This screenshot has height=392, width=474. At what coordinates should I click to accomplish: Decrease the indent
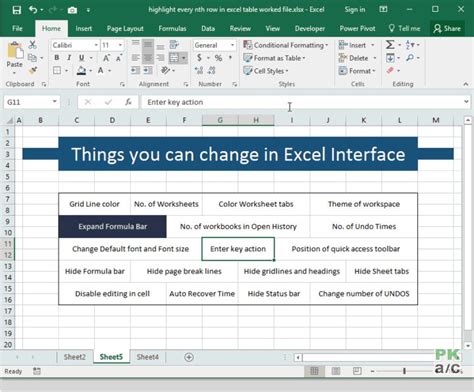coord(135,70)
